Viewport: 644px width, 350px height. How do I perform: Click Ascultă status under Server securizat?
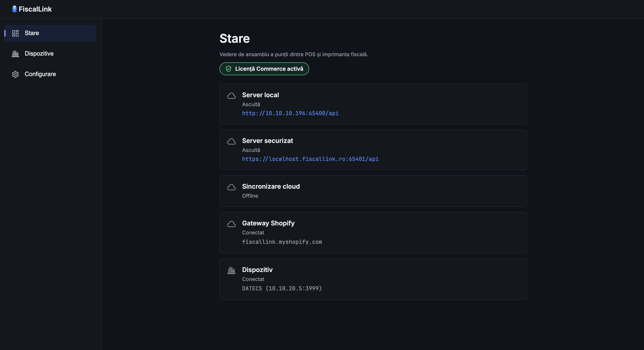click(251, 150)
